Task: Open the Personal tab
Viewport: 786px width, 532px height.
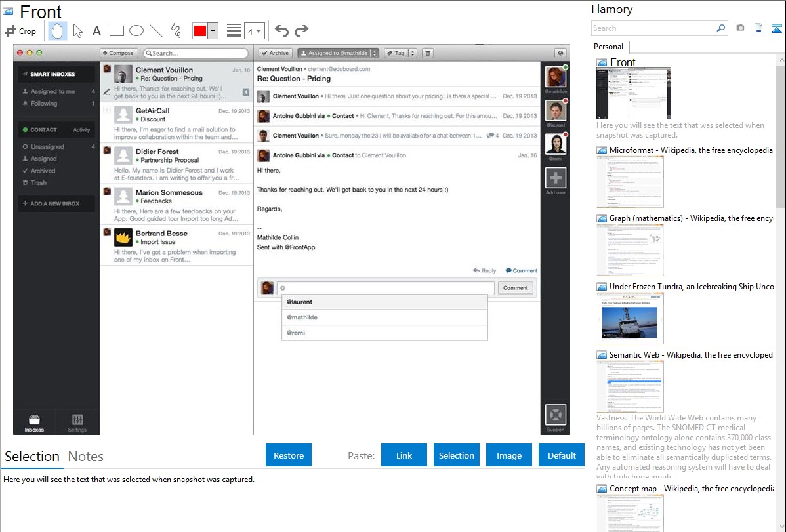Action: pos(609,47)
